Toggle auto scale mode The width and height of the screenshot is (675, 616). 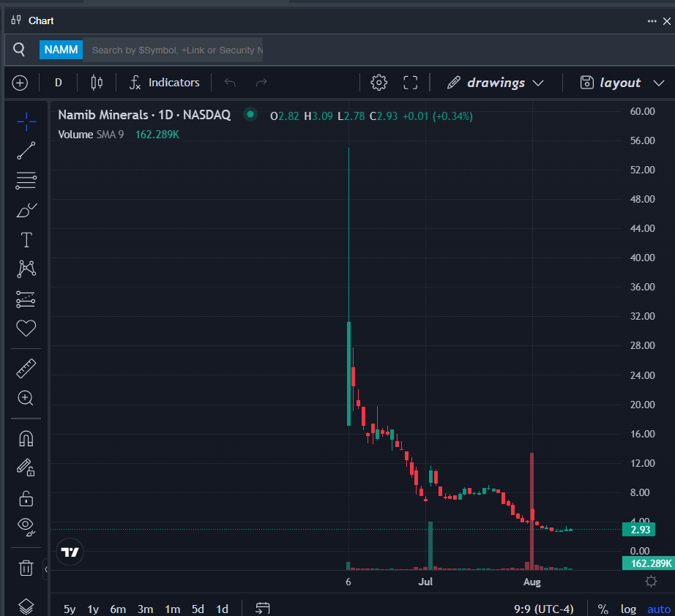pos(659,609)
